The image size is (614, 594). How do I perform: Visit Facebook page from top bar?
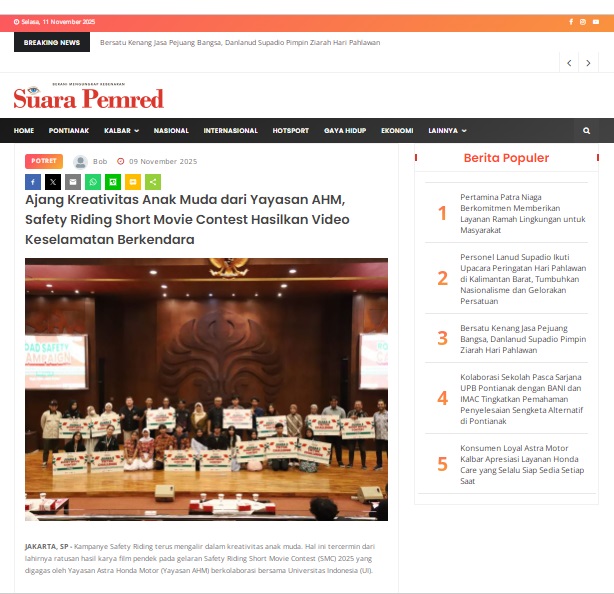click(571, 21)
